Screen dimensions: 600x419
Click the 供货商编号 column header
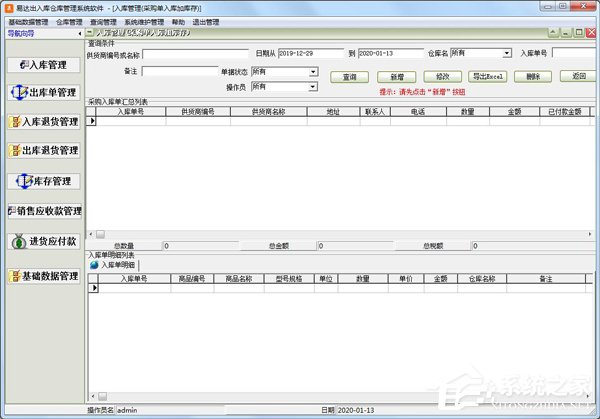click(198, 112)
